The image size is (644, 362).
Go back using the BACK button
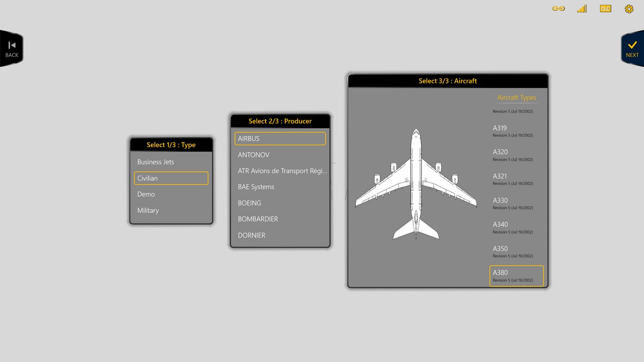(11, 49)
